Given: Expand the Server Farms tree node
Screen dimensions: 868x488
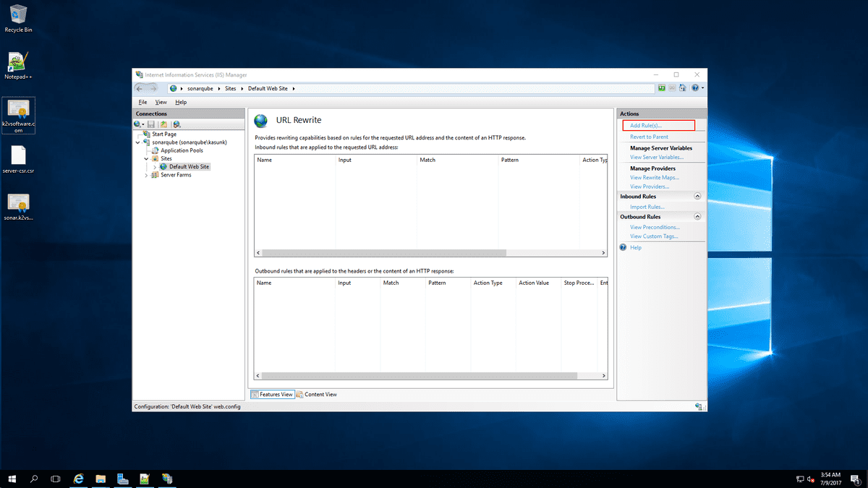Looking at the screenshot, I should [x=146, y=174].
